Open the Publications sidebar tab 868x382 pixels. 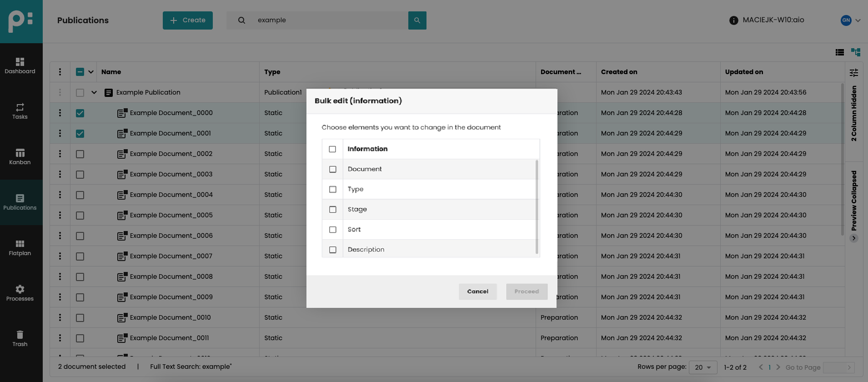[20, 202]
